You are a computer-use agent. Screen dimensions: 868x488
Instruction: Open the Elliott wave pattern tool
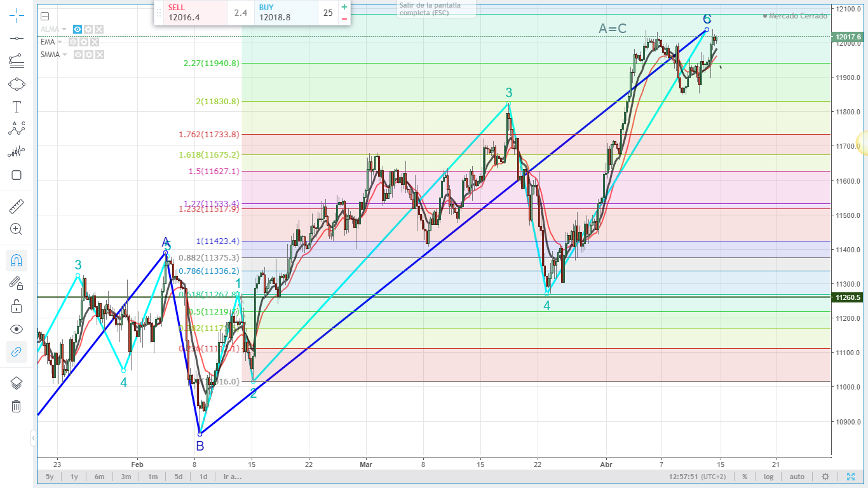(x=17, y=129)
